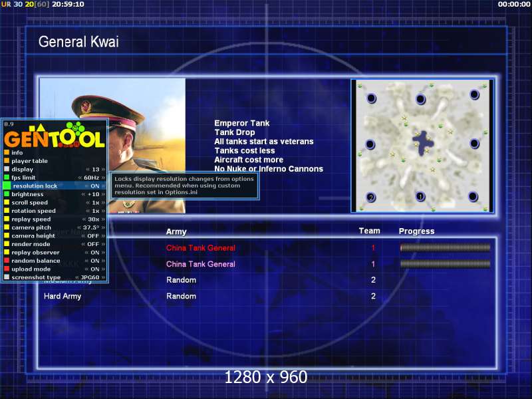
Task: Select the fps limit menu entry
Action: coord(23,178)
